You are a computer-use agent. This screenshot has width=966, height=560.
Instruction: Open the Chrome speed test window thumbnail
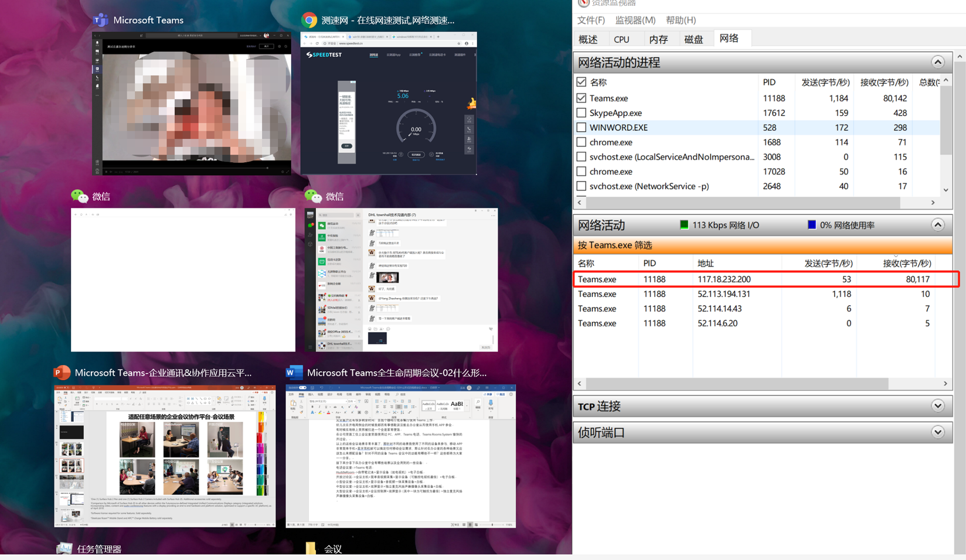coord(389,103)
